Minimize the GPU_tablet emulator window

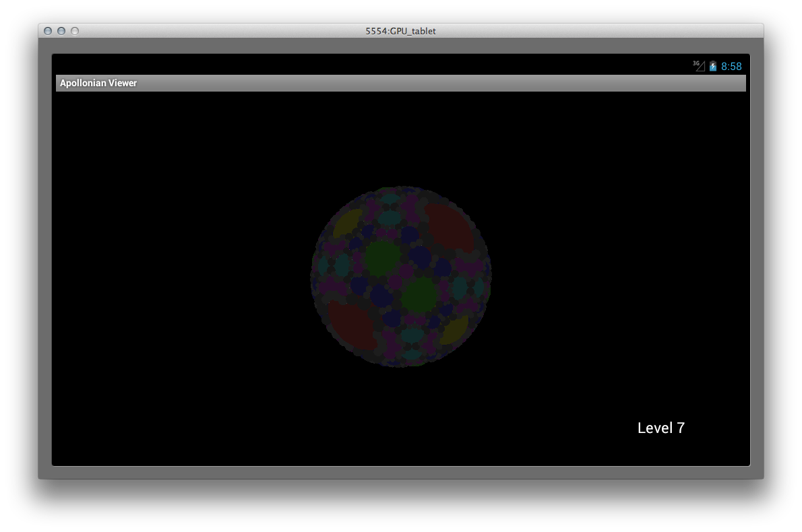click(61, 31)
